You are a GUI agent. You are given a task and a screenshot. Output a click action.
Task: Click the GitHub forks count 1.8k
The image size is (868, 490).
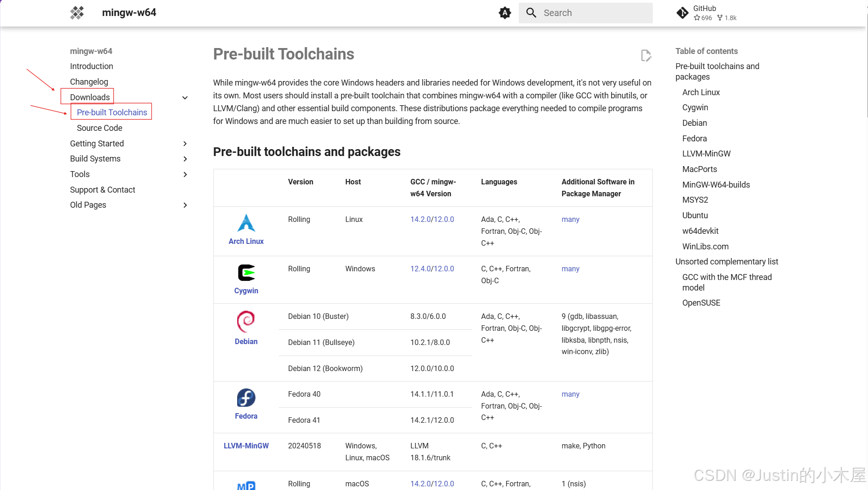[727, 18]
